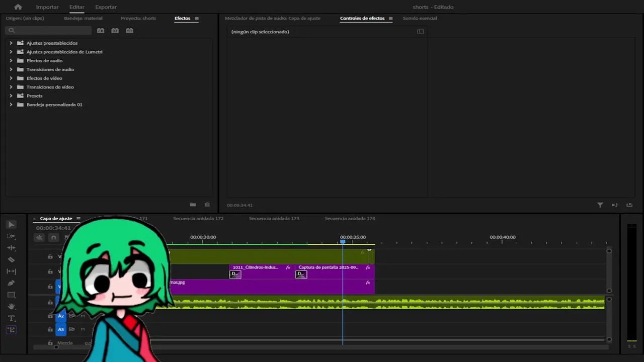644x362 pixels.
Task: Open Capa de ajuste timeline panel menu
Action: point(78,219)
